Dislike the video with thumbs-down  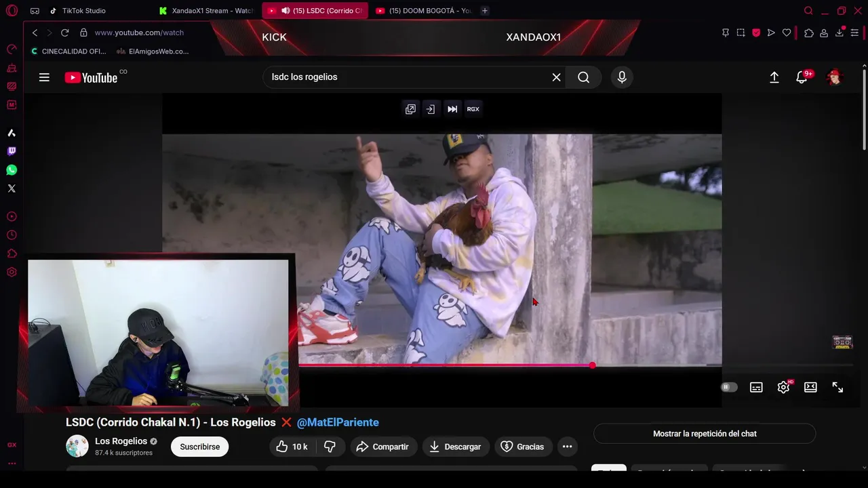pyautogui.click(x=331, y=447)
